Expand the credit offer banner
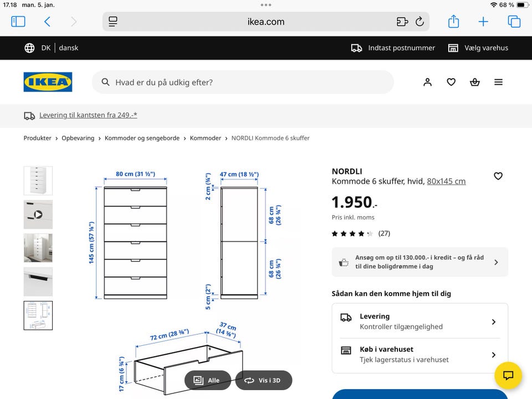 [420, 262]
